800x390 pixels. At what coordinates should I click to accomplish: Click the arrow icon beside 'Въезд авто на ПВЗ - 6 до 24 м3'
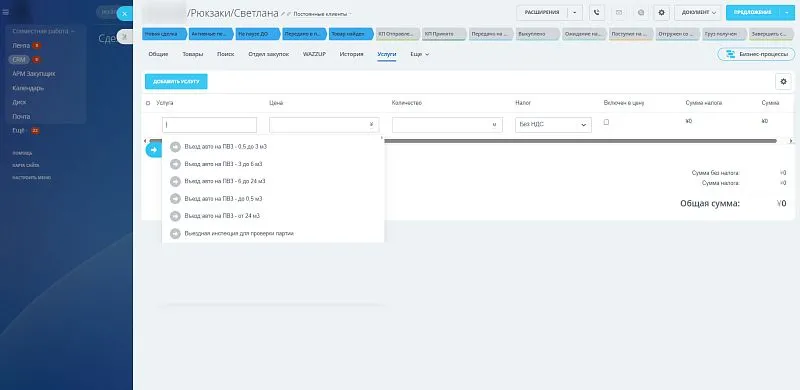tap(176, 181)
